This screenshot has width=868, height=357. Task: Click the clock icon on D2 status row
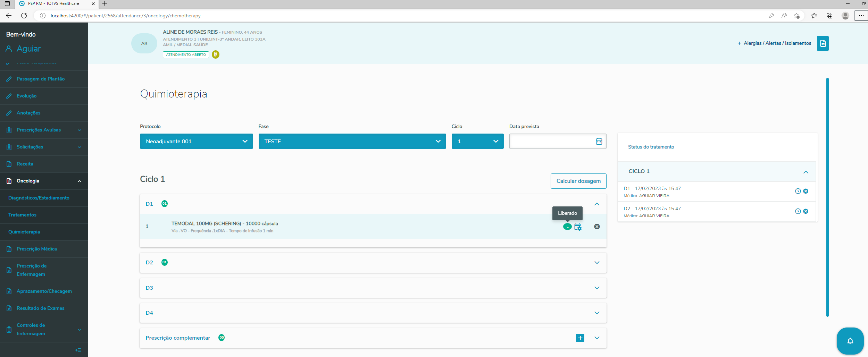point(798,211)
